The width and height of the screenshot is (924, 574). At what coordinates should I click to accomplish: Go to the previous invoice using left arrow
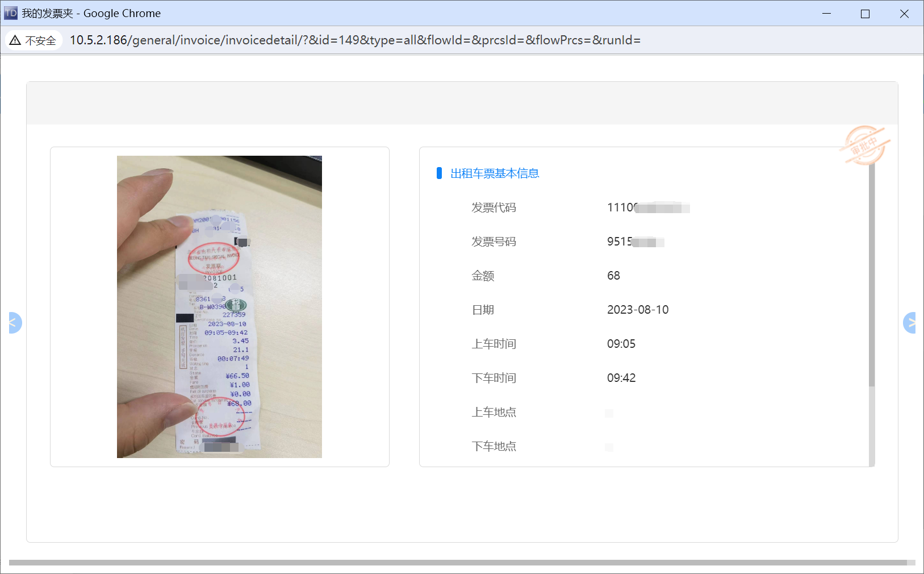tap(15, 323)
